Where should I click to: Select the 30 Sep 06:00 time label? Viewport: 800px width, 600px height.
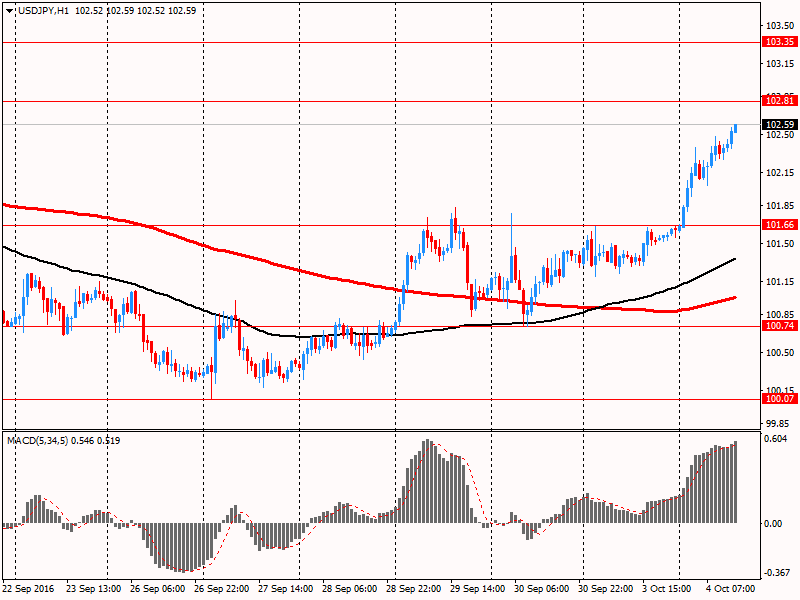click(x=541, y=589)
